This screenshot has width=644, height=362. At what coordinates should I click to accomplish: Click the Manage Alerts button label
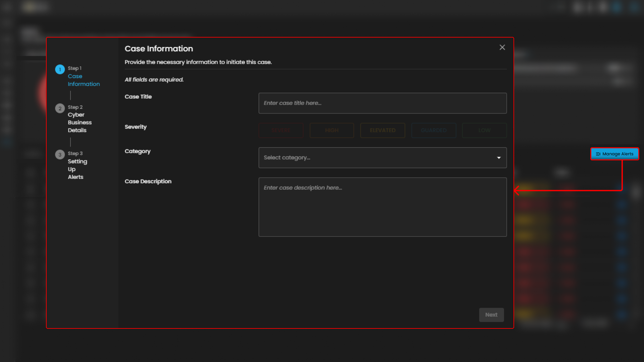pyautogui.click(x=617, y=154)
